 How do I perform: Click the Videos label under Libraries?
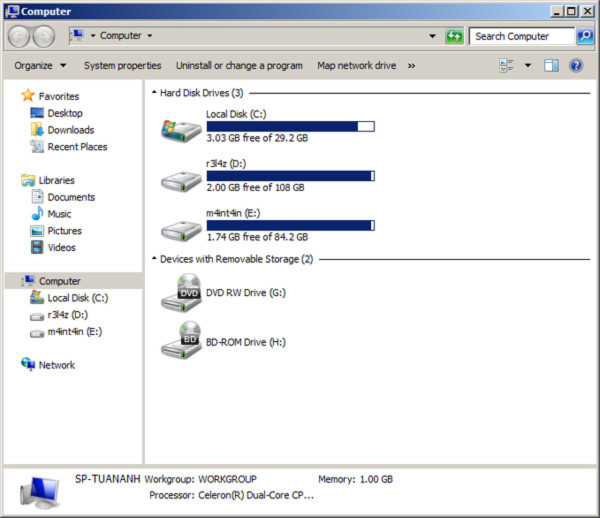[62, 248]
